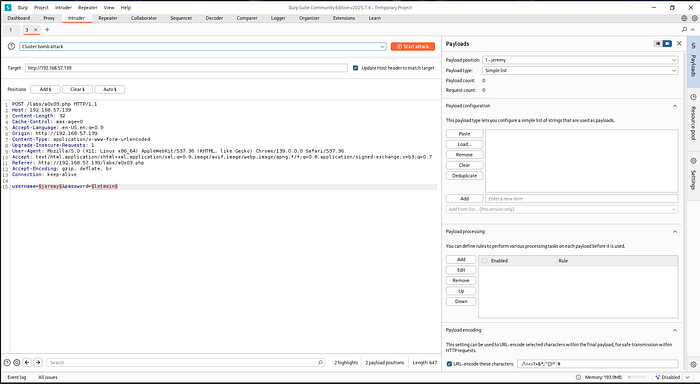Click the memory usage progress bar
Image resolution: width=700 pixels, height=384 pixels.
[x=637, y=377]
